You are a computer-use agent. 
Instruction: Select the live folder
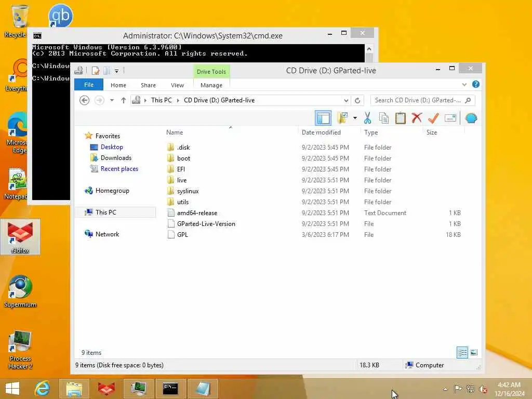point(181,180)
